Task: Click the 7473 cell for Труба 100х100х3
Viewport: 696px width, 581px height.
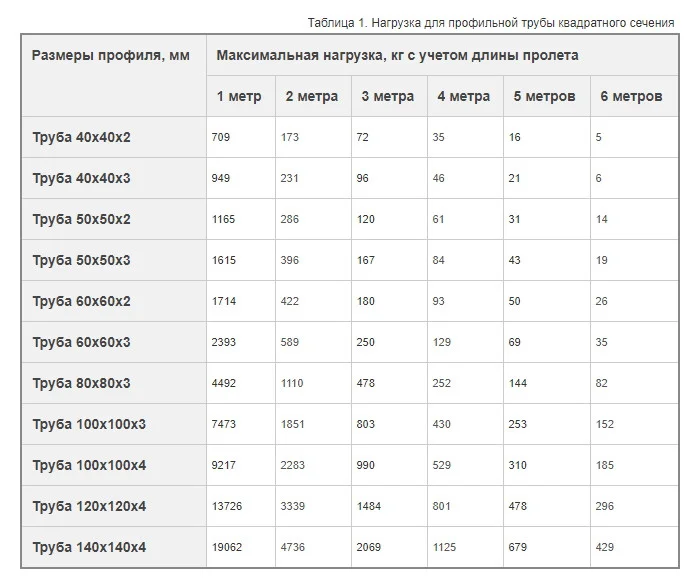Action: pyautogui.click(x=224, y=424)
